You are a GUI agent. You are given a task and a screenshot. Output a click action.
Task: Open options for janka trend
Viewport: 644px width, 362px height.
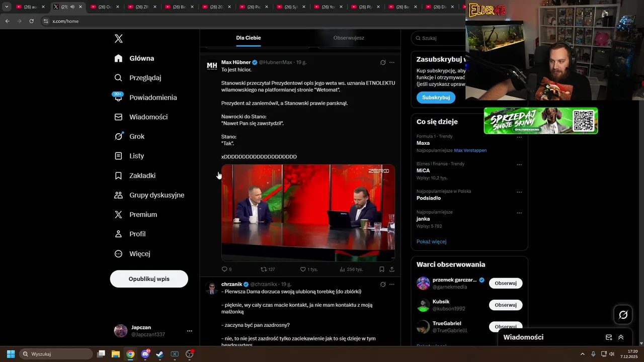coord(519,213)
